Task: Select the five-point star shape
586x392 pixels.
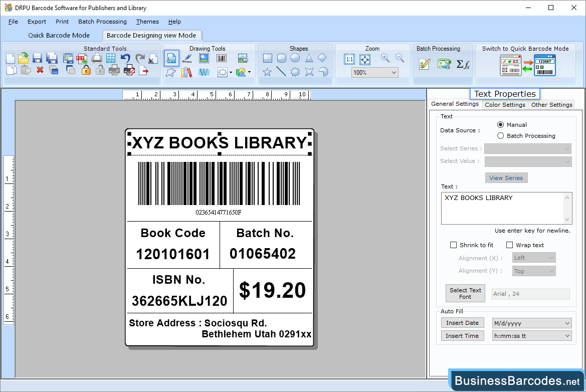Action: click(x=267, y=72)
